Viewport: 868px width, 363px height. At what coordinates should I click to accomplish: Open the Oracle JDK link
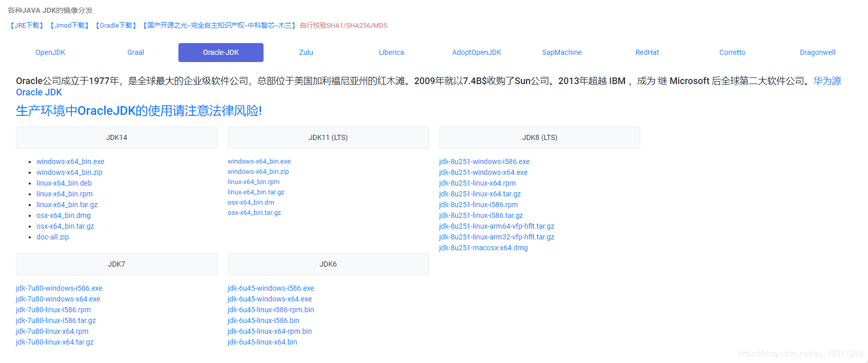pyautogui.click(x=39, y=92)
